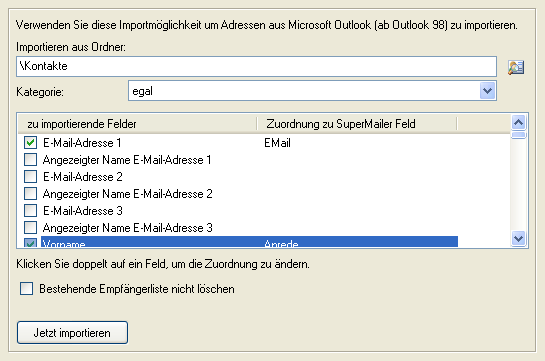Check the Angezeigter Name E-Mail-Adresse 1 box
The width and height of the screenshot is (545, 361).
pyautogui.click(x=30, y=159)
